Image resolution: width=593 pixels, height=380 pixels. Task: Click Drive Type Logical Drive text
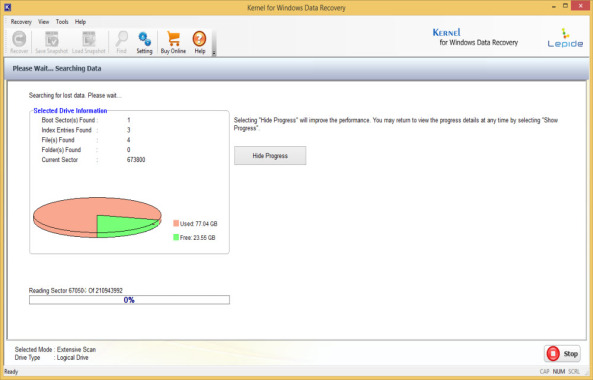(51, 358)
